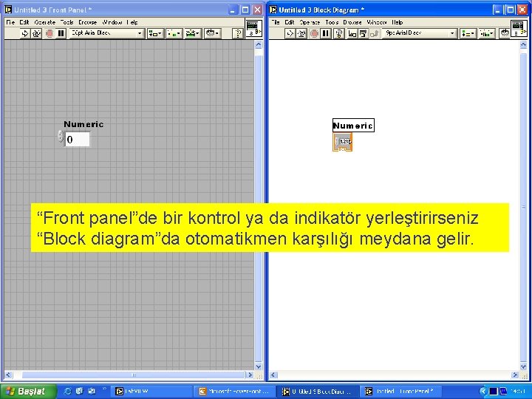Click the Front Panel horizontal scrollbar thumb

point(133,375)
